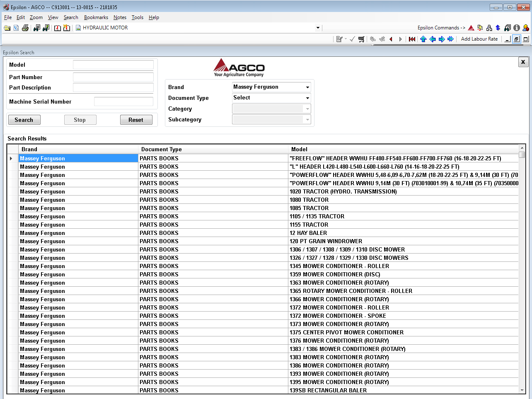The width and height of the screenshot is (532, 399).
Task: Click the red AGCO triangle command icon
Action: tap(471, 28)
